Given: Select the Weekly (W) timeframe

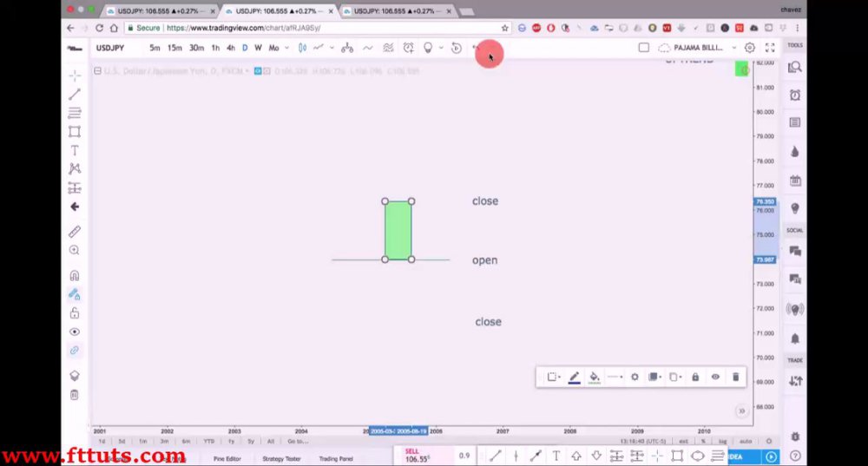Looking at the screenshot, I should (258, 48).
